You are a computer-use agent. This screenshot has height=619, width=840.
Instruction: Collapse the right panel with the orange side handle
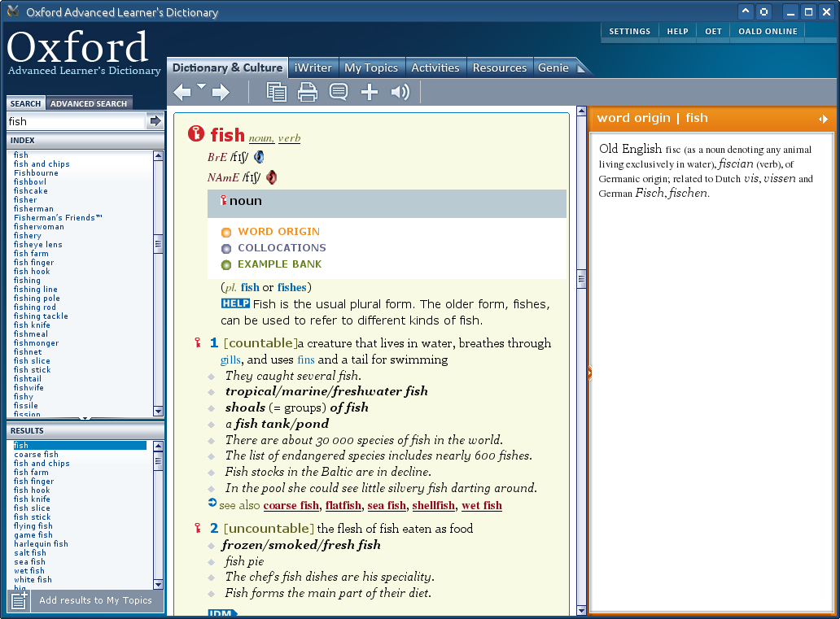[x=589, y=373]
